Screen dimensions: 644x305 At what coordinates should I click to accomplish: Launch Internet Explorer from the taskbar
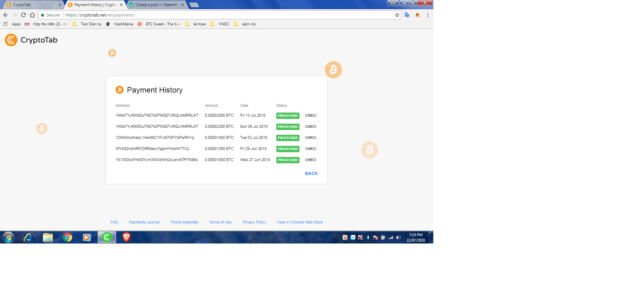(28, 237)
